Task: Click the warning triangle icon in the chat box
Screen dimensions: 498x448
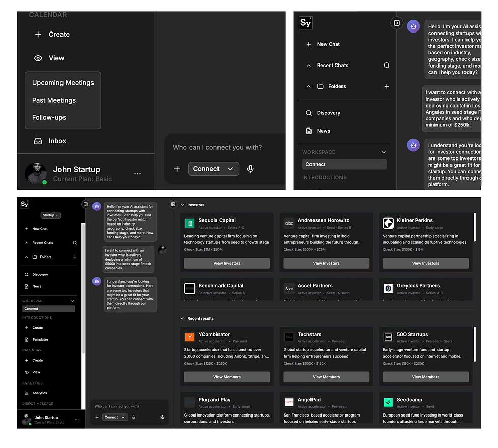Action: [162, 418]
